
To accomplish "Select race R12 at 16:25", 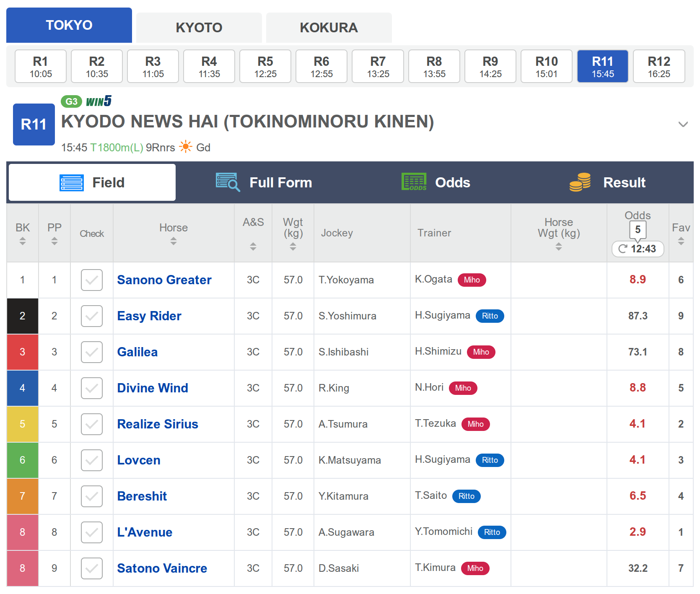I will click(659, 66).
